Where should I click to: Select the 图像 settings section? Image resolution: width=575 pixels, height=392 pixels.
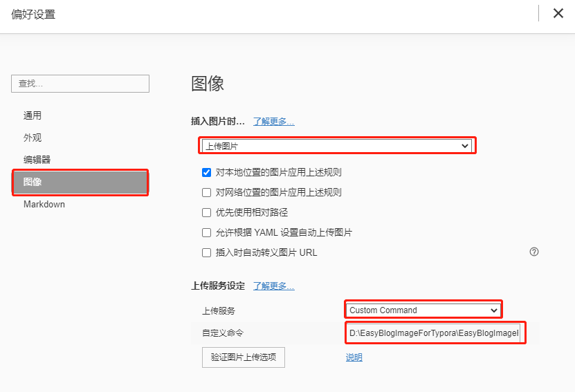point(80,182)
